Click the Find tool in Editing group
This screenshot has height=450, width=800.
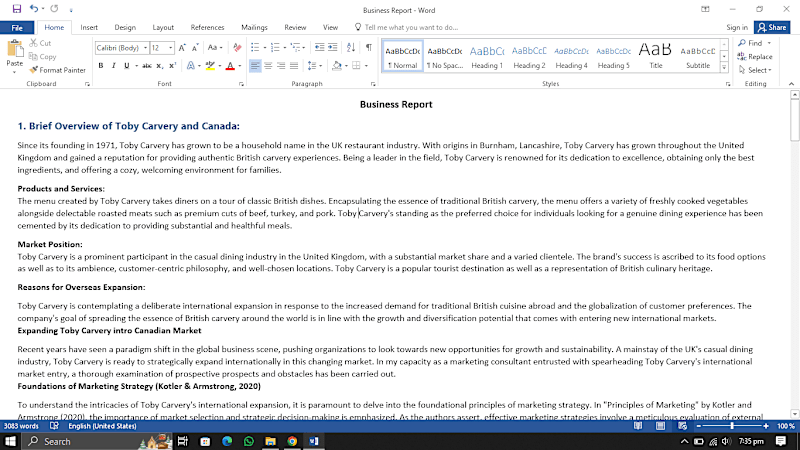click(751, 43)
